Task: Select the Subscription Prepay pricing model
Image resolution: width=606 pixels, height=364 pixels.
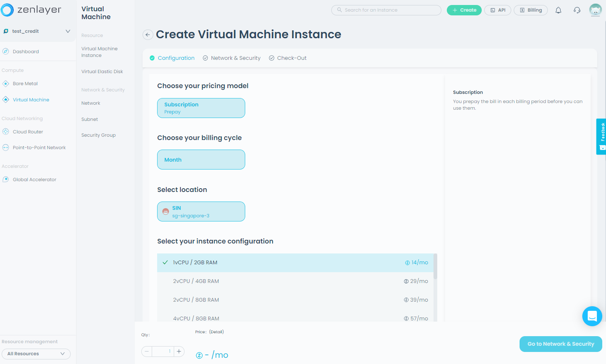Action: click(x=201, y=108)
